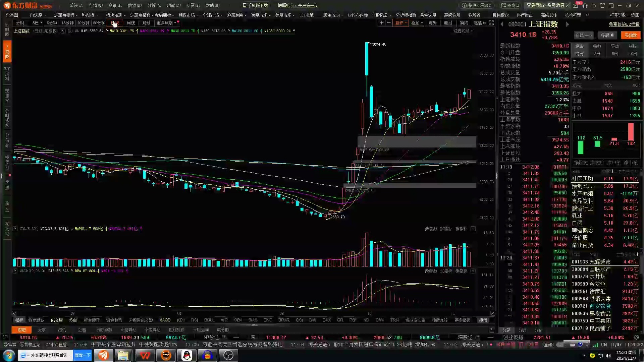Go to previous stock with left arrow

502,24
